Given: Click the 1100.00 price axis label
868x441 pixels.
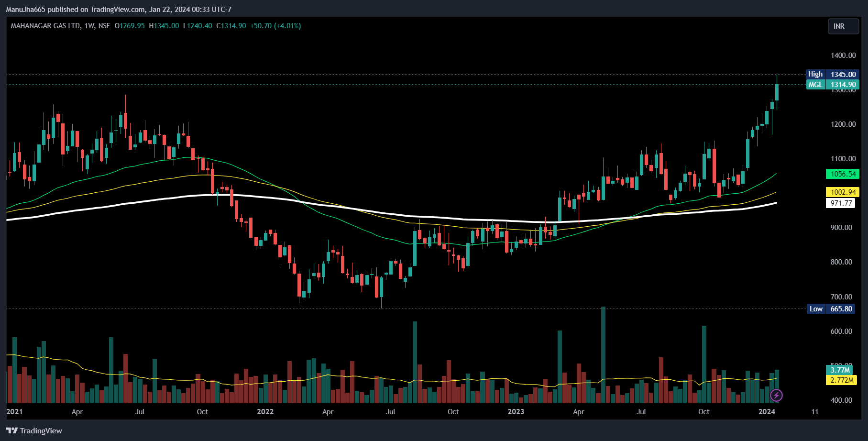Looking at the screenshot, I should coord(843,159).
